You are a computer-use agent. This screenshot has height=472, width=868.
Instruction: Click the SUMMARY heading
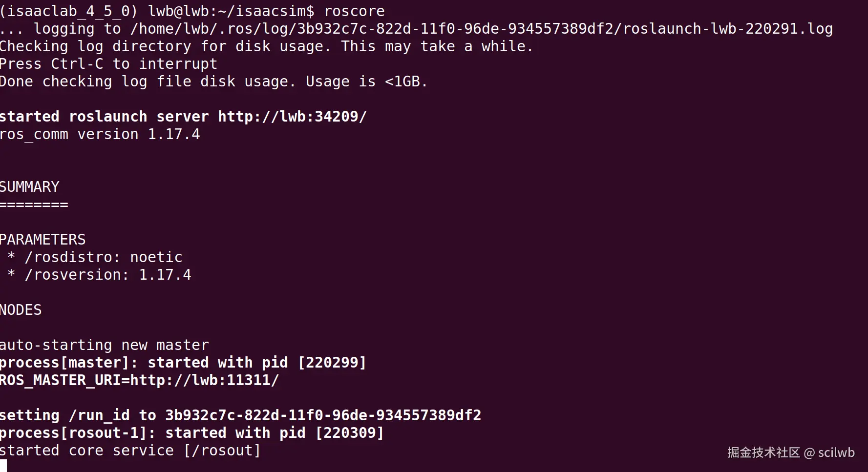click(29, 187)
